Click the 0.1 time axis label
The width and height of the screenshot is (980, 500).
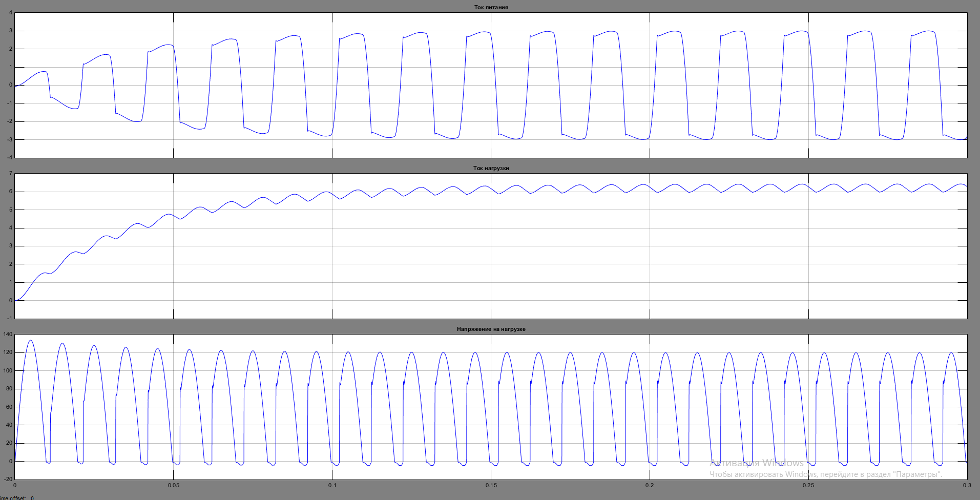point(332,485)
